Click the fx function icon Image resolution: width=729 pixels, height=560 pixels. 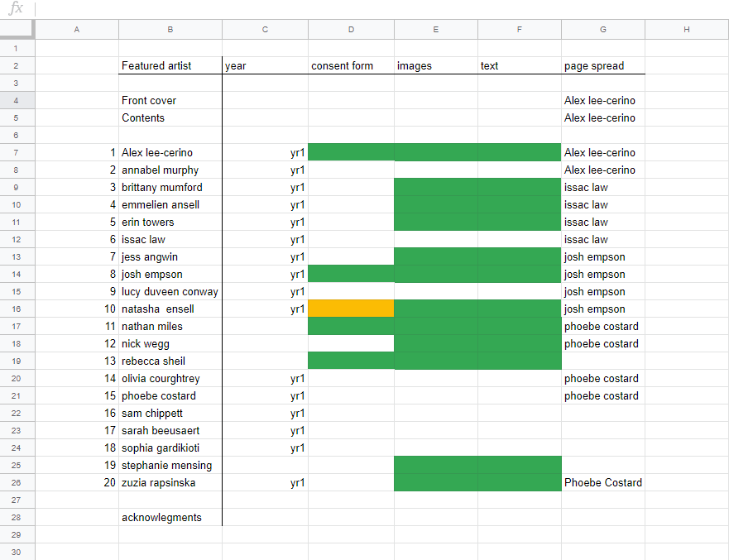(16, 9)
